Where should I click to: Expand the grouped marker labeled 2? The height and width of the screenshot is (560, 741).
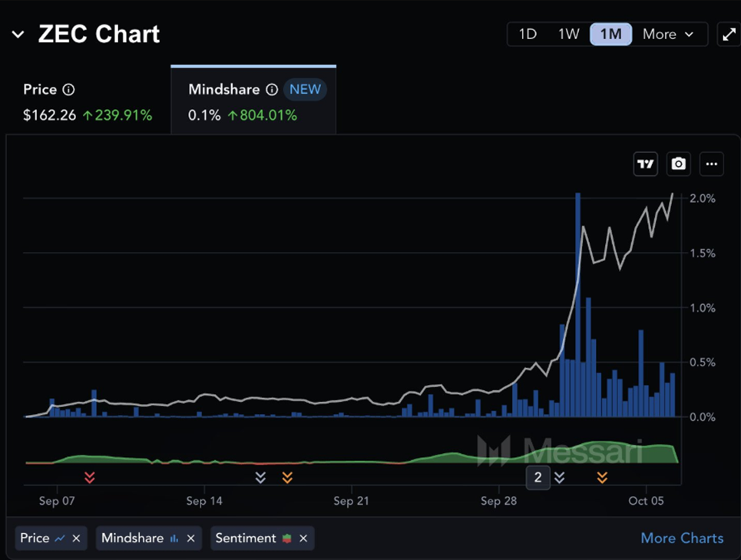(538, 477)
